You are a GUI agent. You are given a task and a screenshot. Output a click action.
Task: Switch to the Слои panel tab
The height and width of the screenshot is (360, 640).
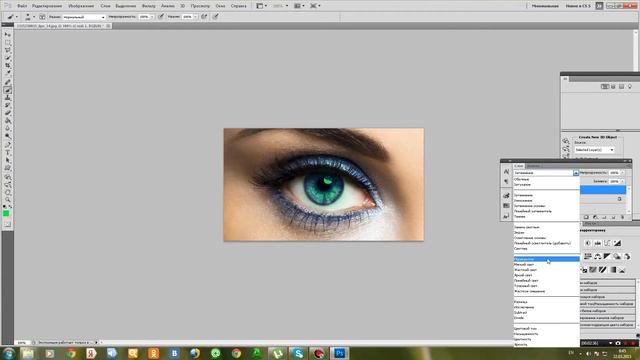tap(519, 166)
